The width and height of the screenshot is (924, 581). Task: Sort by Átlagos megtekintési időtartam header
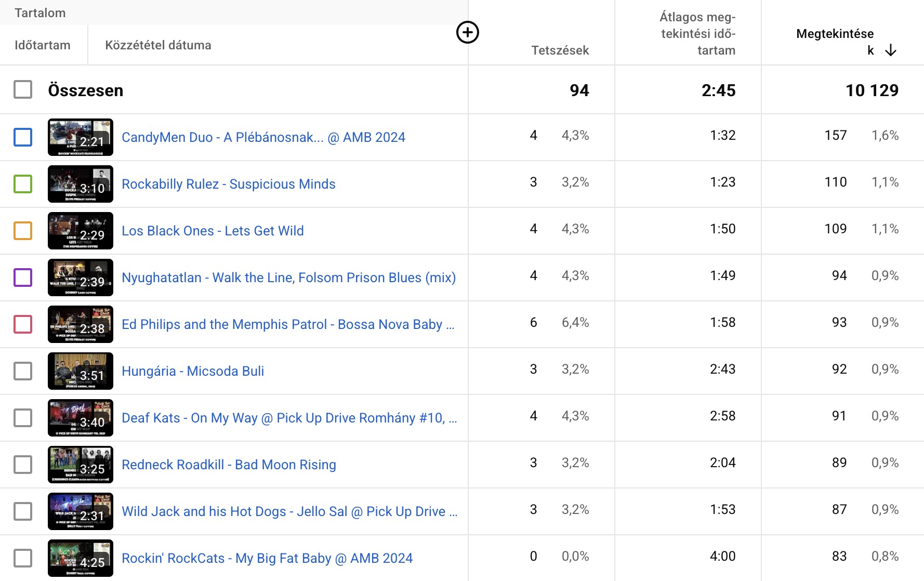(x=697, y=34)
